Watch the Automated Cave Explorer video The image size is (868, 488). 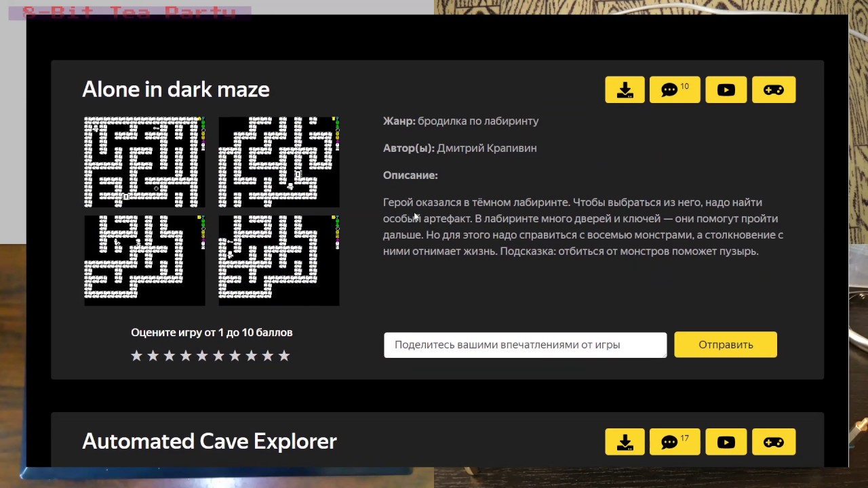pos(726,442)
